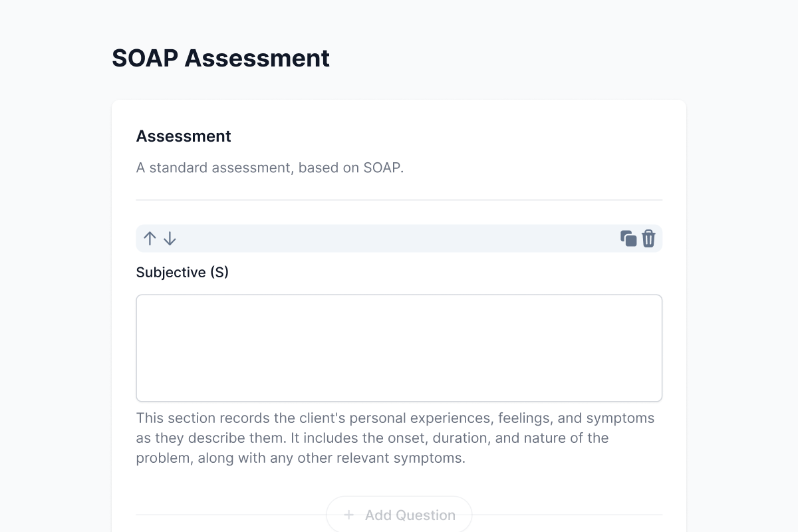The image size is (798, 532).
Task: Click the Subjective (S) field label
Action: click(182, 272)
